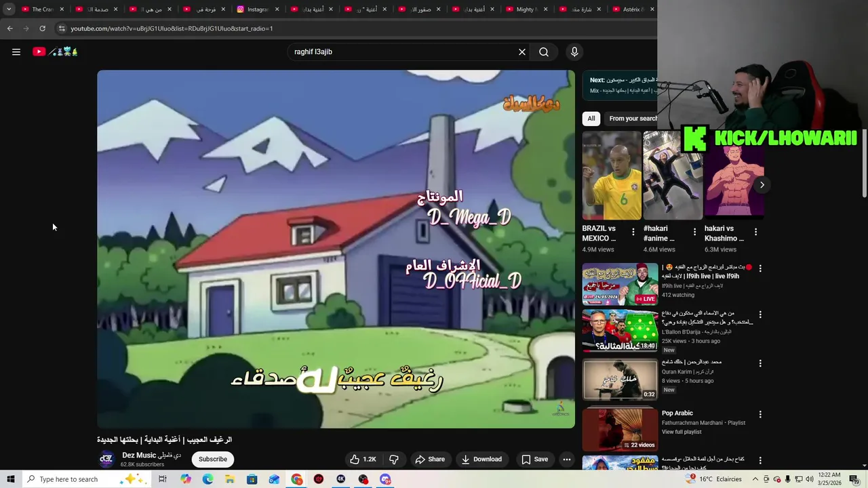Screen dimensions: 868x488
Task: Open options for L'Ballon B'Darija video
Action: click(760, 314)
